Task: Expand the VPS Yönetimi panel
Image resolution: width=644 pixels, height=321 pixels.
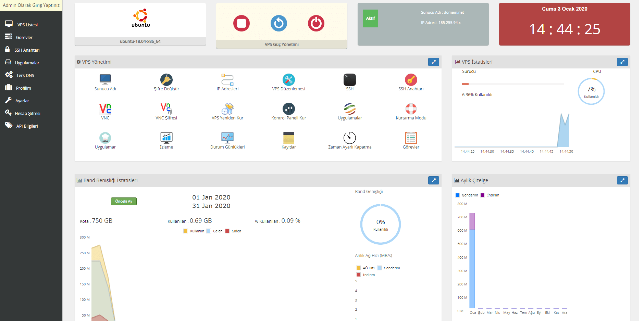Action: [434, 62]
